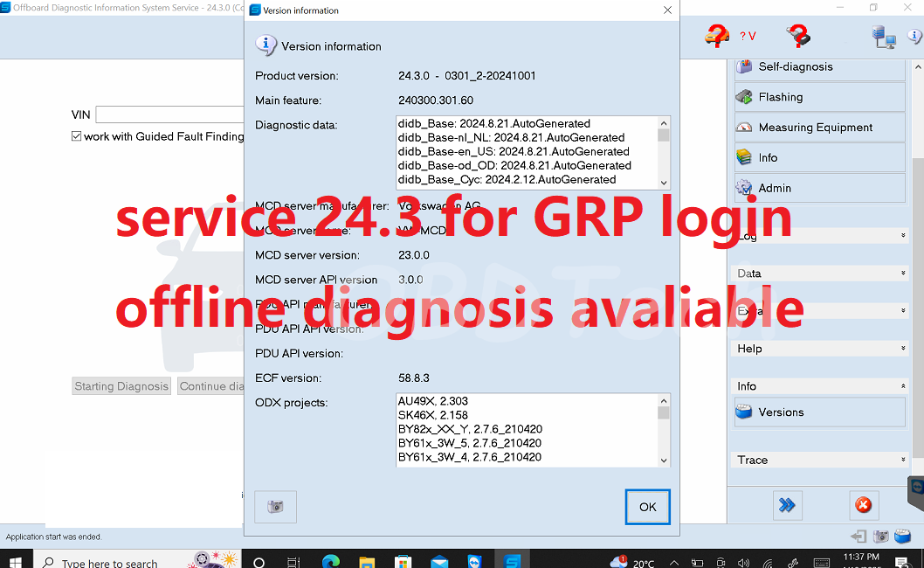The height and width of the screenshot is (568, 924).
Task: Click ODX projects list up arrow
Action: (664, 400)
